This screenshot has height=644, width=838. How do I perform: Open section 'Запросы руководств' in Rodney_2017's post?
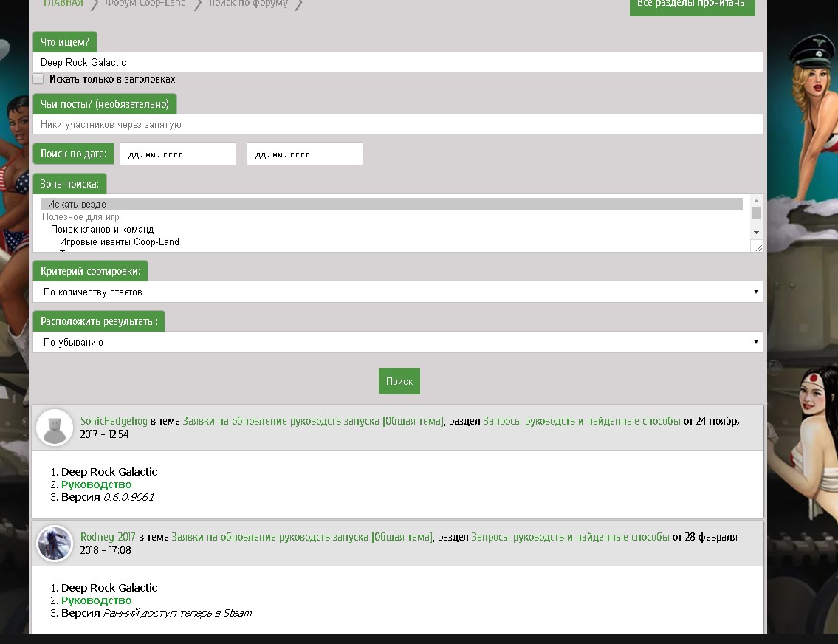pos(570,537)
